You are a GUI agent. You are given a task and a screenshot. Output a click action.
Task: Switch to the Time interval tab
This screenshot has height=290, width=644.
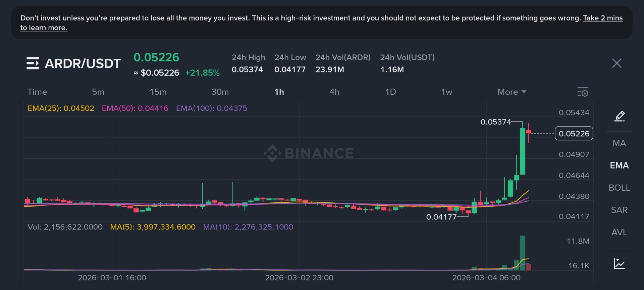click(x=37, y=92)
